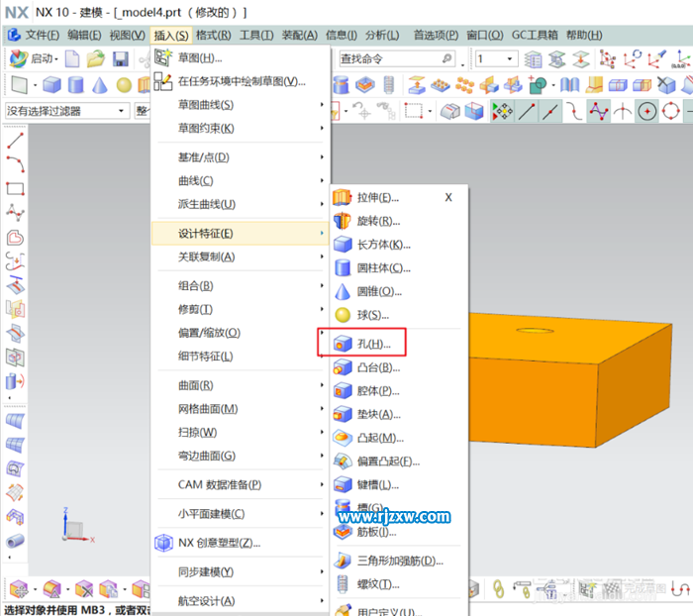Click the sphere icon in the feature toolbar
Viewport: 693px width, 616px height.
124,85
